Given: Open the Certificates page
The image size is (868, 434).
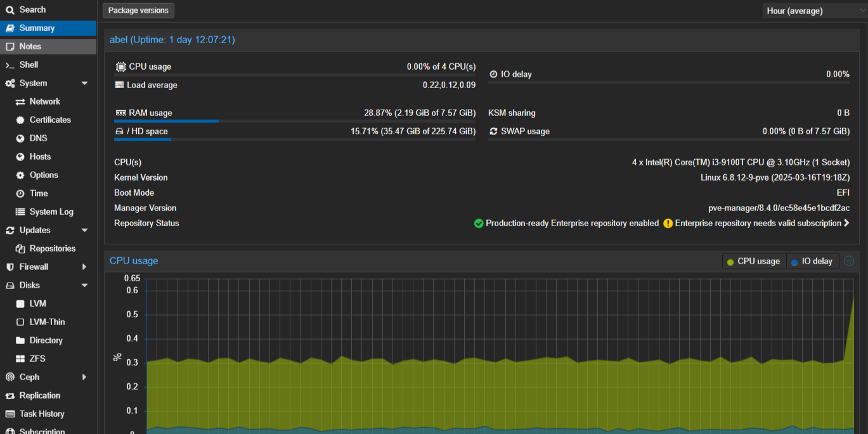Looking at the screenshot, I should click(x=48, y=120).
